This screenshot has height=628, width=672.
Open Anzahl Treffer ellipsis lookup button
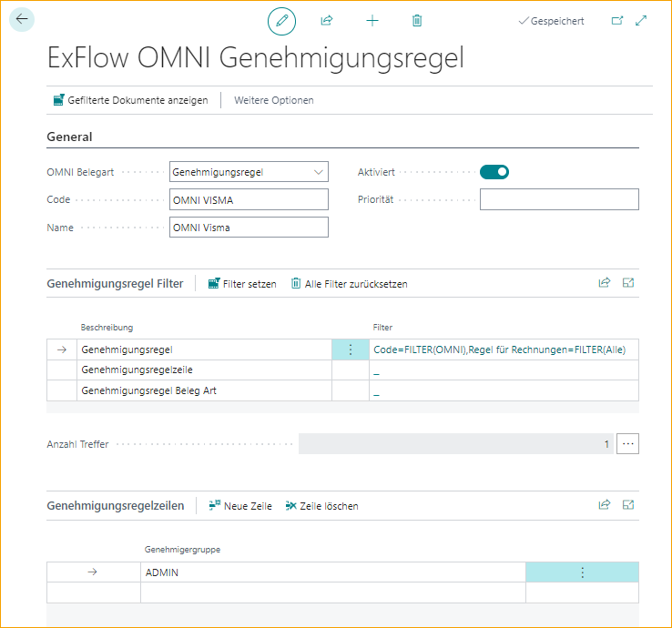(628, 444)
